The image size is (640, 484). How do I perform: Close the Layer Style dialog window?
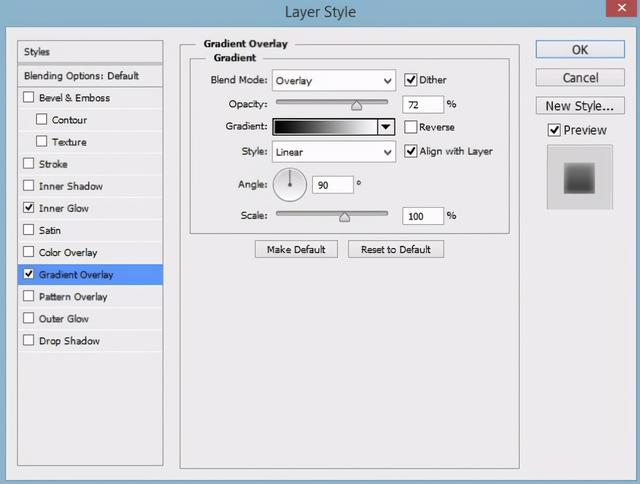click(x=621, y=8)
